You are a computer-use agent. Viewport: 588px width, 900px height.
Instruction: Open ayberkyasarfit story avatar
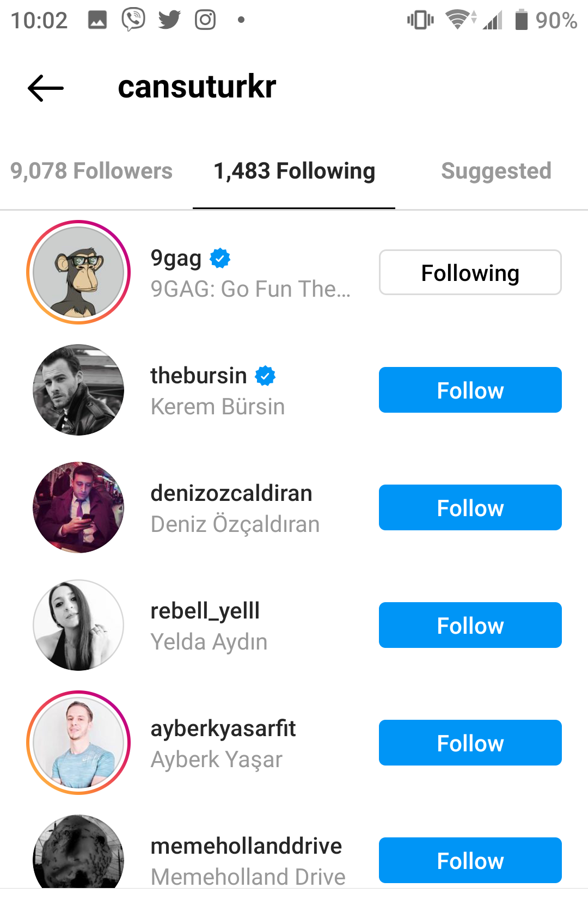click(x=78, y=743)
